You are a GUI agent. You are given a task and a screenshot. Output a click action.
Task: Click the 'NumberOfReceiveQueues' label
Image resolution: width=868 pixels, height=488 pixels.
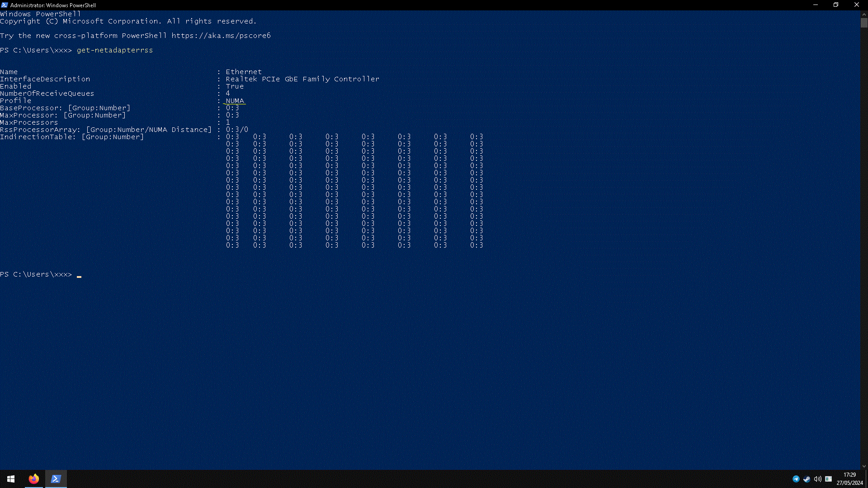pos(47,94)
